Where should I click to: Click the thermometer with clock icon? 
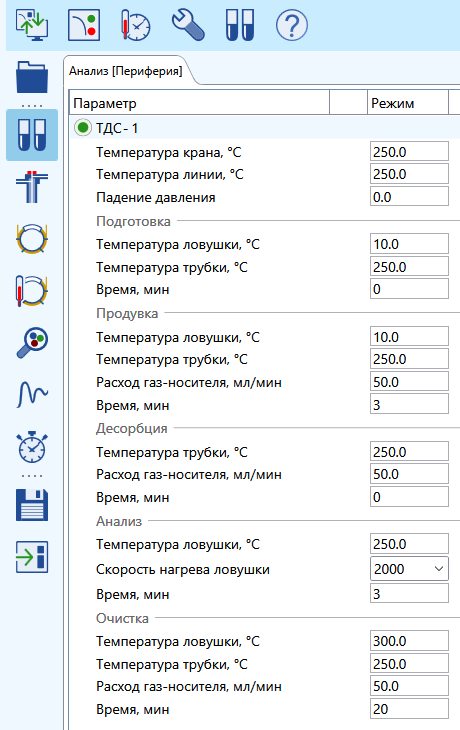(x=135, y=25)
